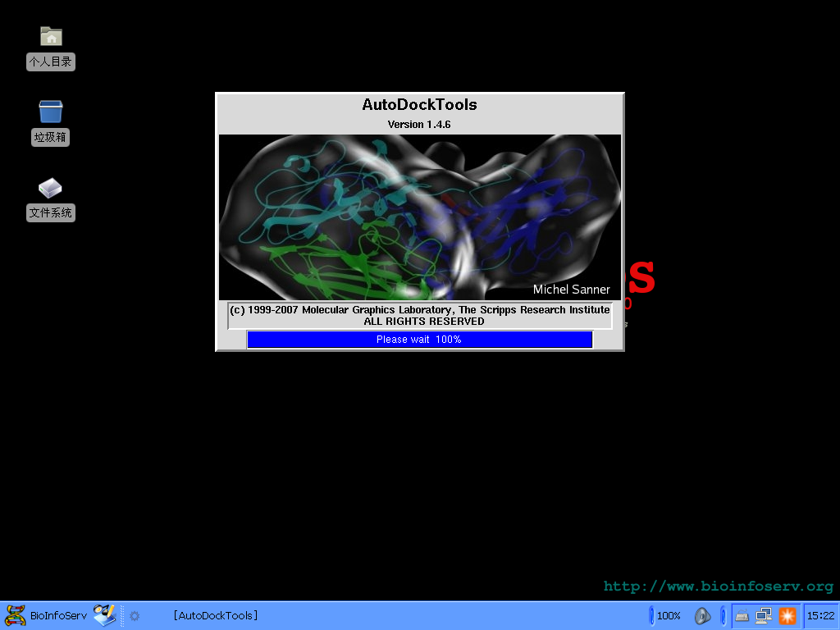The image size is (840, 630).
Task: Open the BioInfoServ start menu
Action: click(x=58, y=615)
